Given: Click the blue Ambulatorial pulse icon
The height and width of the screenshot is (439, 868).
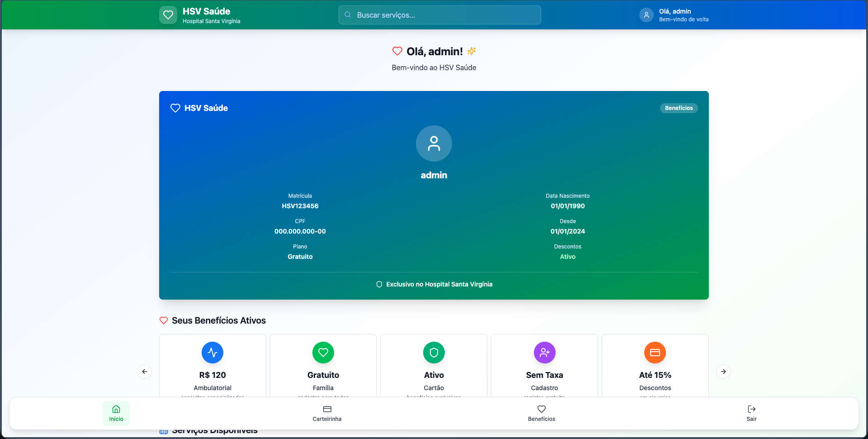Looking at the screenshot, I should click(212, 353).
